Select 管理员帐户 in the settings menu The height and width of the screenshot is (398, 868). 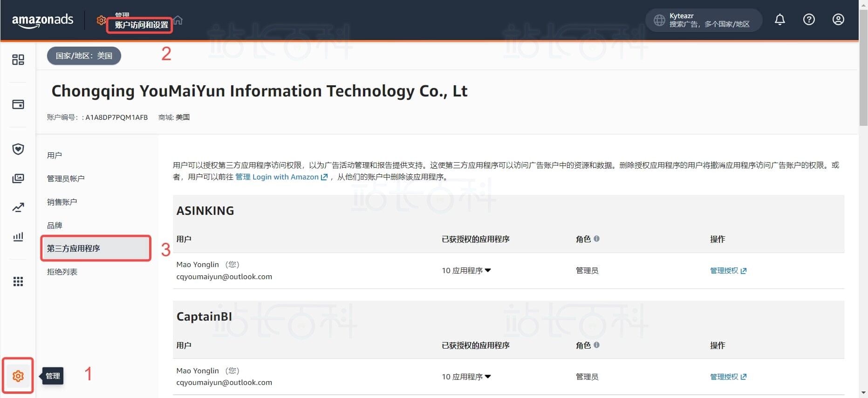coord(66,178)
